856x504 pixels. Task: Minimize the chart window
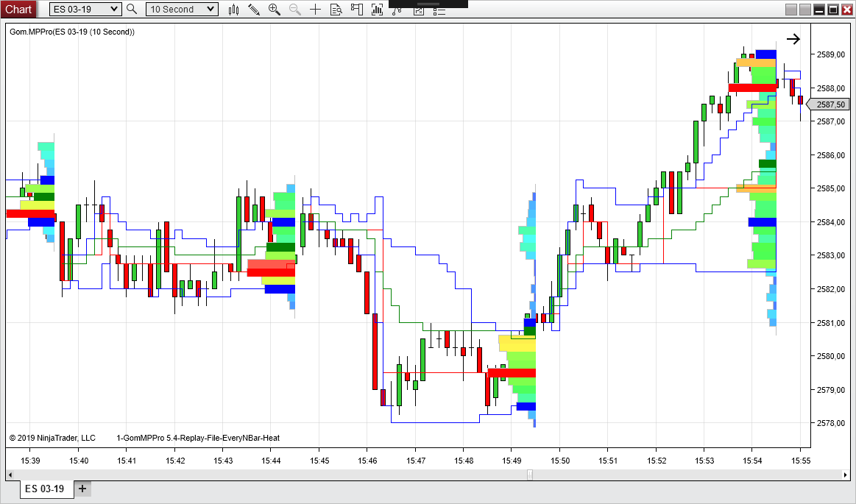(819, 10)
